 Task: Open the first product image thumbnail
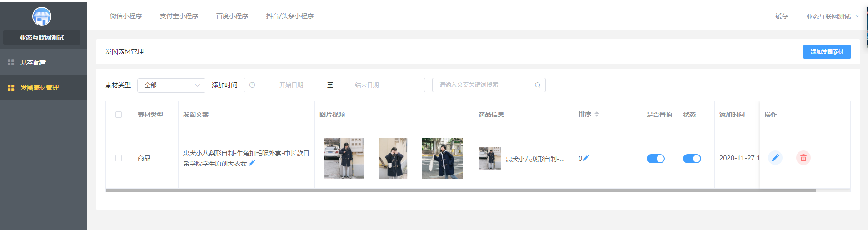pos(344,158)
